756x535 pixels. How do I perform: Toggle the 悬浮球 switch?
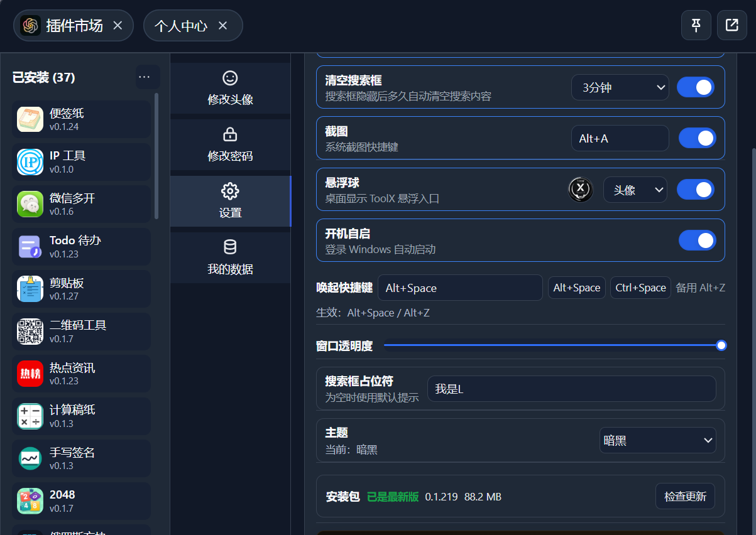pos(696,189)
